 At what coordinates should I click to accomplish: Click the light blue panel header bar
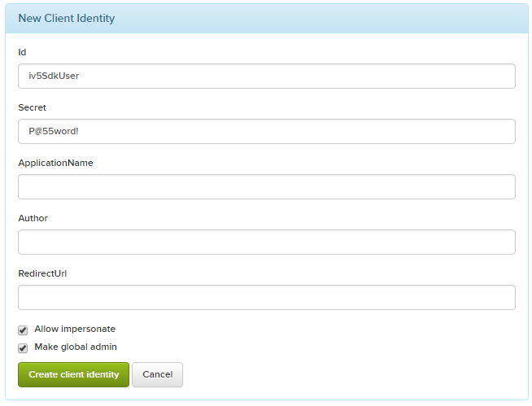(x=325, y=18)
